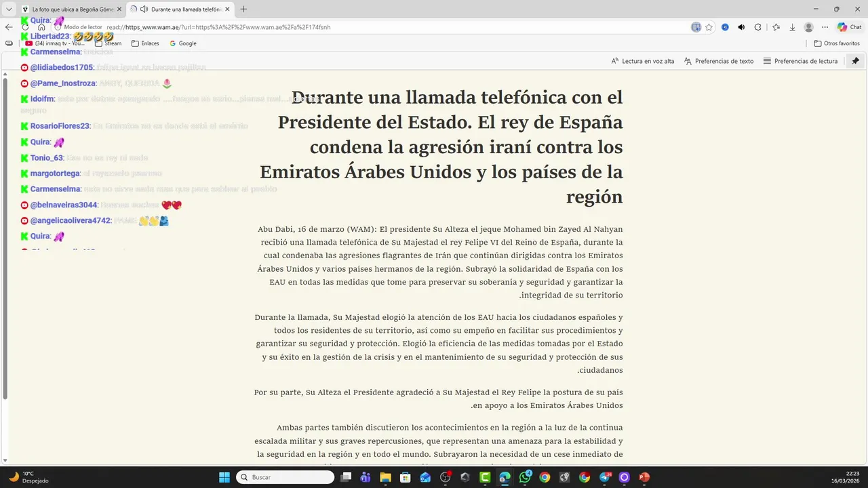Open 'Preferencias de texto' options
The height and width of the screenshot is (488, 868).
[719, 61]
